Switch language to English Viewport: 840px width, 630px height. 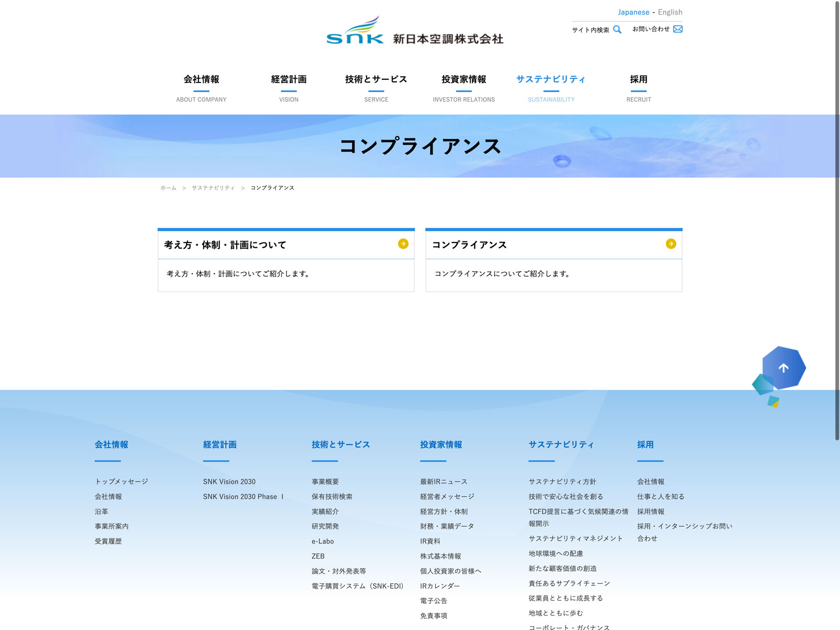point(670,12)
